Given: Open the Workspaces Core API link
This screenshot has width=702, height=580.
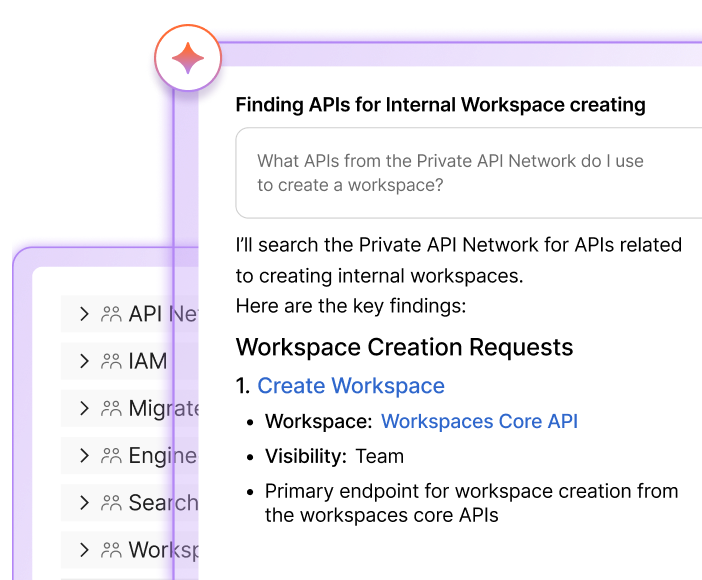Looking at the screenshot, I should pos(479,422).
